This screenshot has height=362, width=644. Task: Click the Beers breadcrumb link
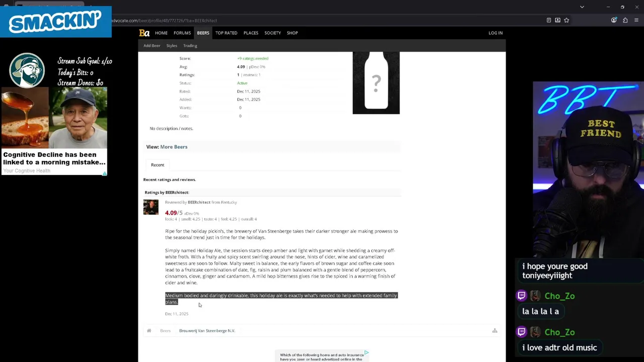pos(165,331)
